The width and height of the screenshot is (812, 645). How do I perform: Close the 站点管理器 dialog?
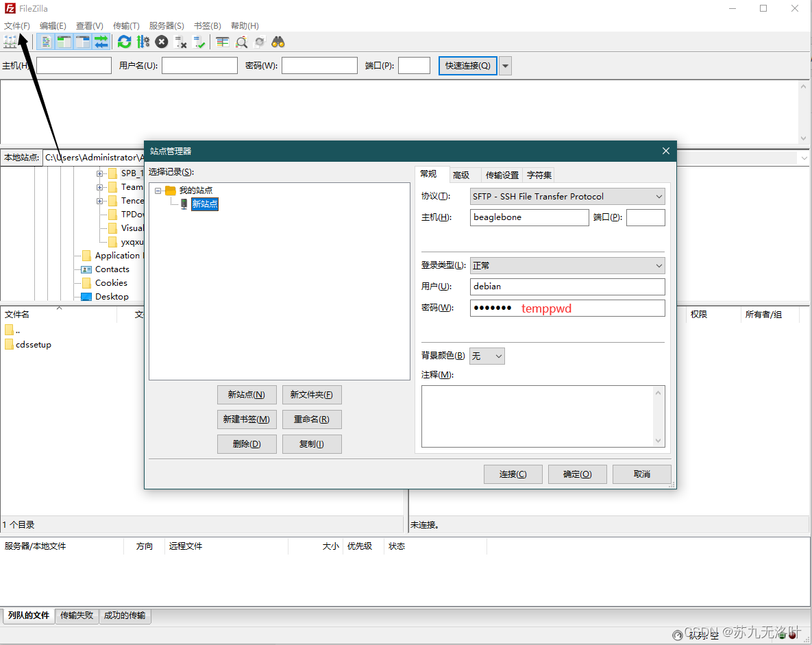coord(666,151)
